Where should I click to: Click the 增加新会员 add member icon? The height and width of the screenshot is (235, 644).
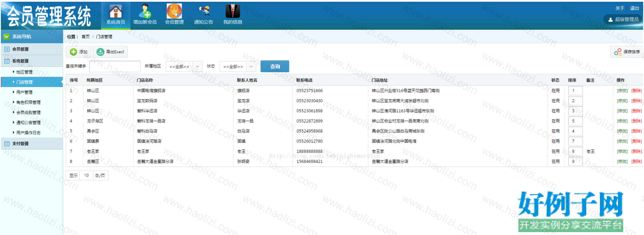(145, 11)
